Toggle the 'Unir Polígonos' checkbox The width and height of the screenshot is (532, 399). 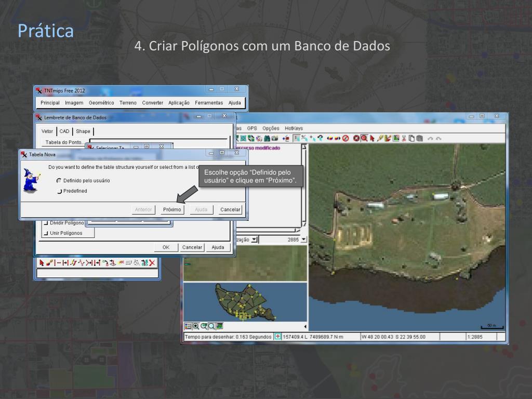point(46,233)
